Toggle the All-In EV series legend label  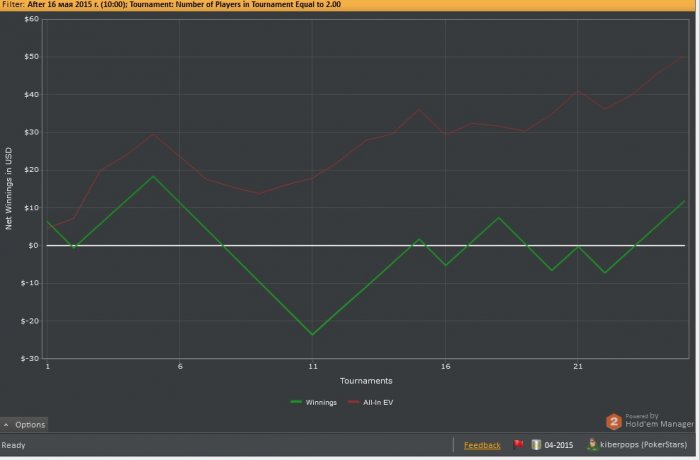point(378,402)
